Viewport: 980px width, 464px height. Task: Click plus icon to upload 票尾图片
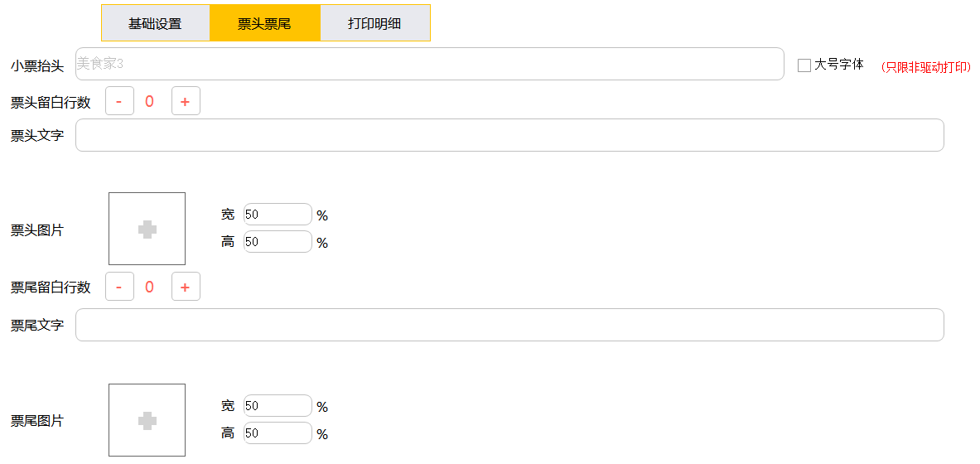[x=147, y=421]
